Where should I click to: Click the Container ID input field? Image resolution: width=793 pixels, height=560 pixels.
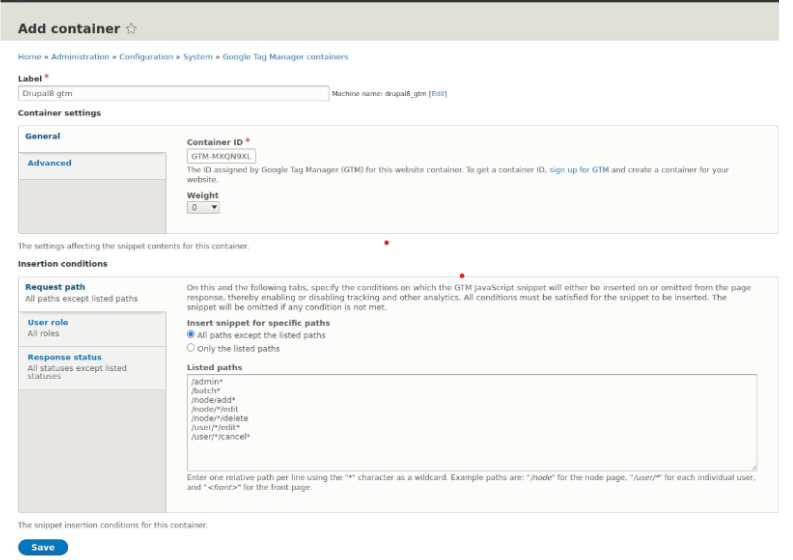click(222, 156)
